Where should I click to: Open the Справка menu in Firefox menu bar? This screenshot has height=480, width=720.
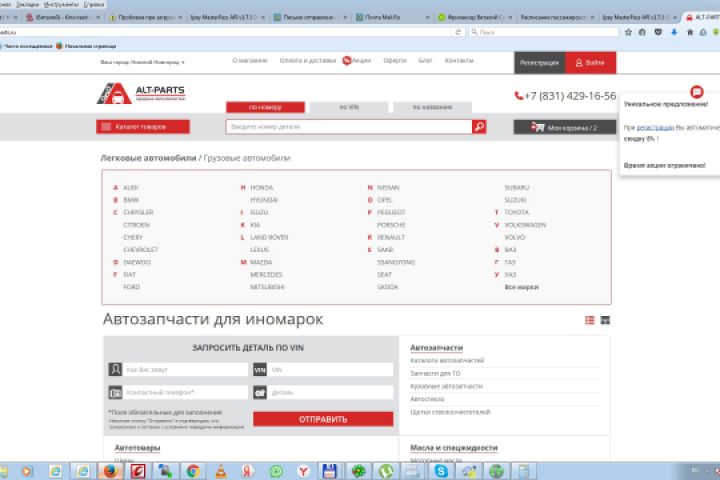coord(94,4)
